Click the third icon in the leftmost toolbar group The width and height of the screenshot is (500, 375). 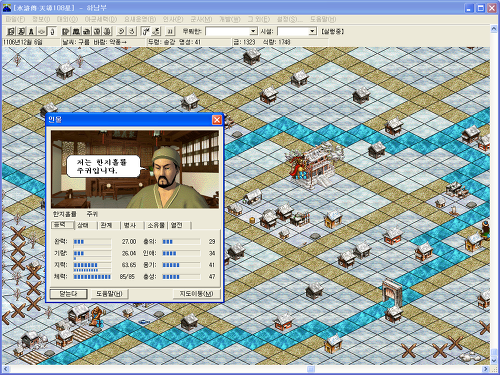(x=31, y=31)
